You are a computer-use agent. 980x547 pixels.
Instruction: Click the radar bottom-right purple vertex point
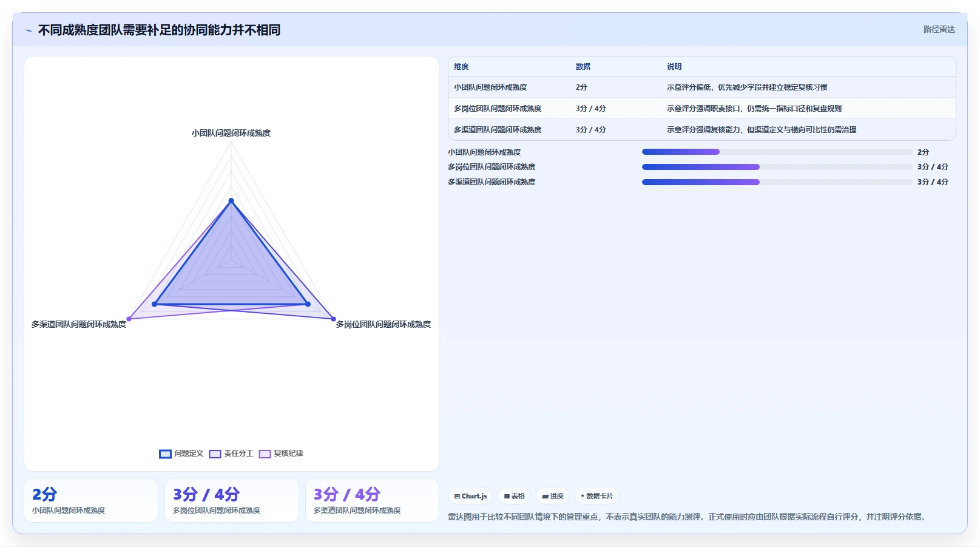click(x=333, y=319)
